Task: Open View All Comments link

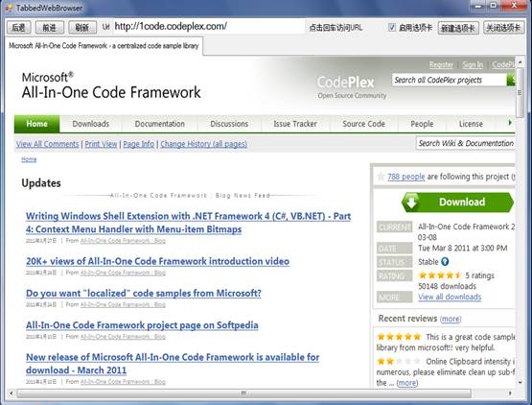Action: click(48, 144)
